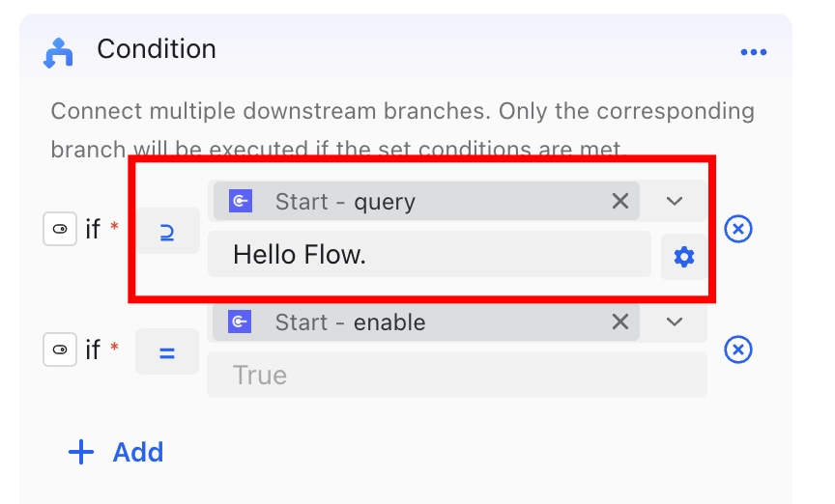Open the contains operator selector
Viewport: 835px width, 504px height.
point(167,231)
